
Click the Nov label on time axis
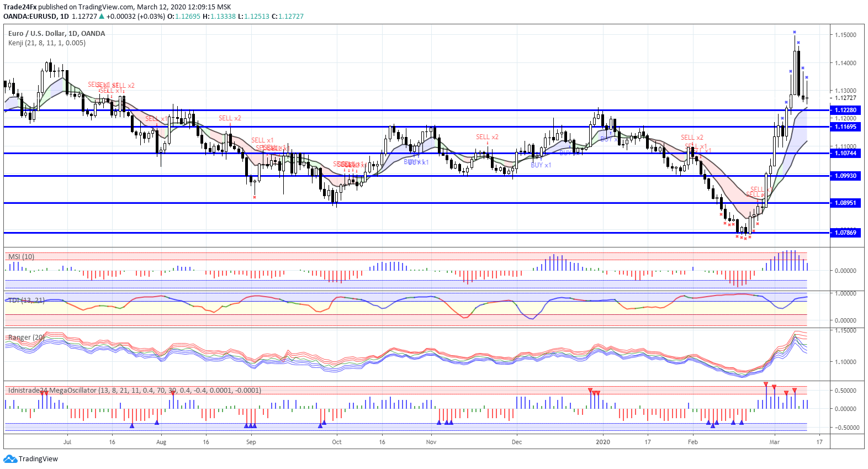[431, 442]
